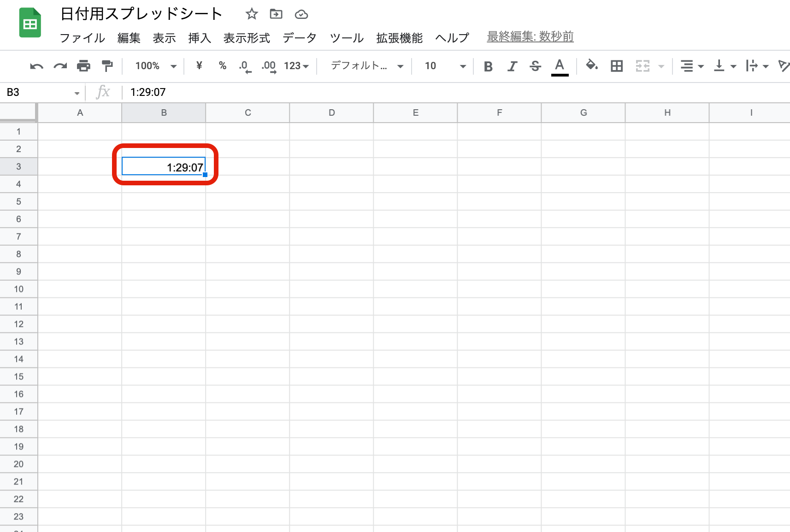Toggle strikethrough formatting
This screenshot has height=532, width=790.
535,66
